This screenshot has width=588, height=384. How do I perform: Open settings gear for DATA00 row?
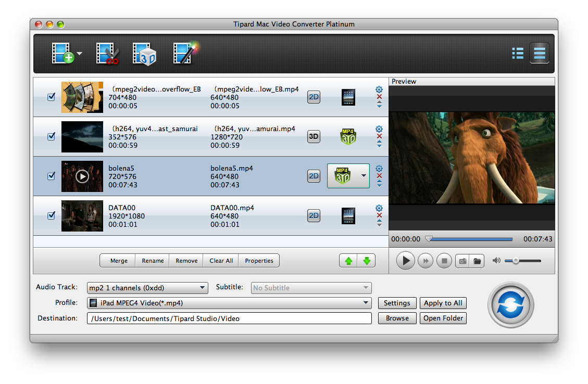click(379, 208)
